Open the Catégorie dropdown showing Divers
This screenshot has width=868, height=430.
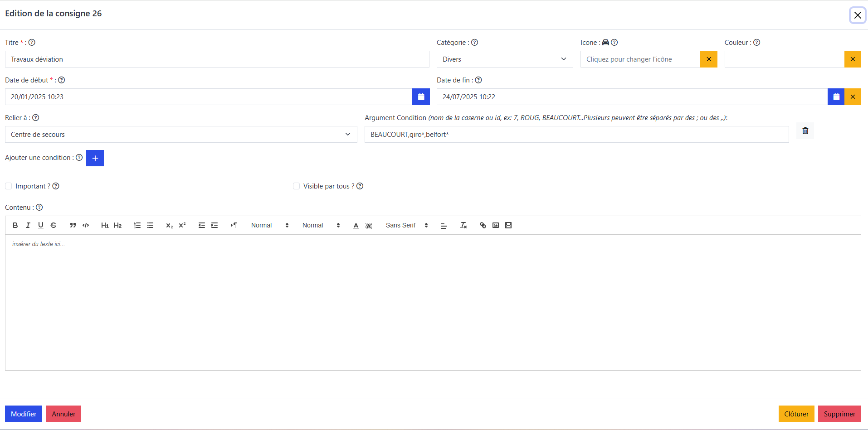pos(504,59)
